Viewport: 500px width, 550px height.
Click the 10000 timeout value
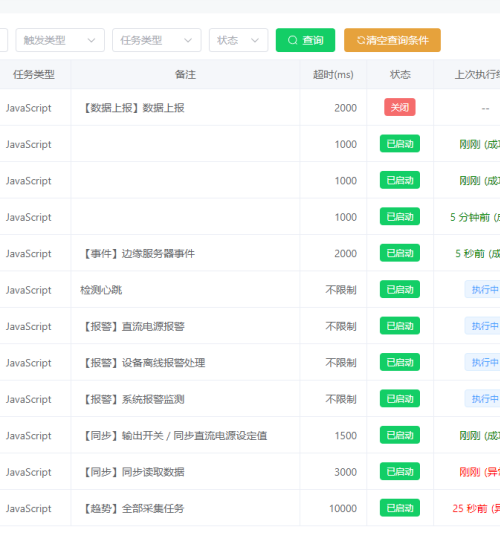coord(343,509)
